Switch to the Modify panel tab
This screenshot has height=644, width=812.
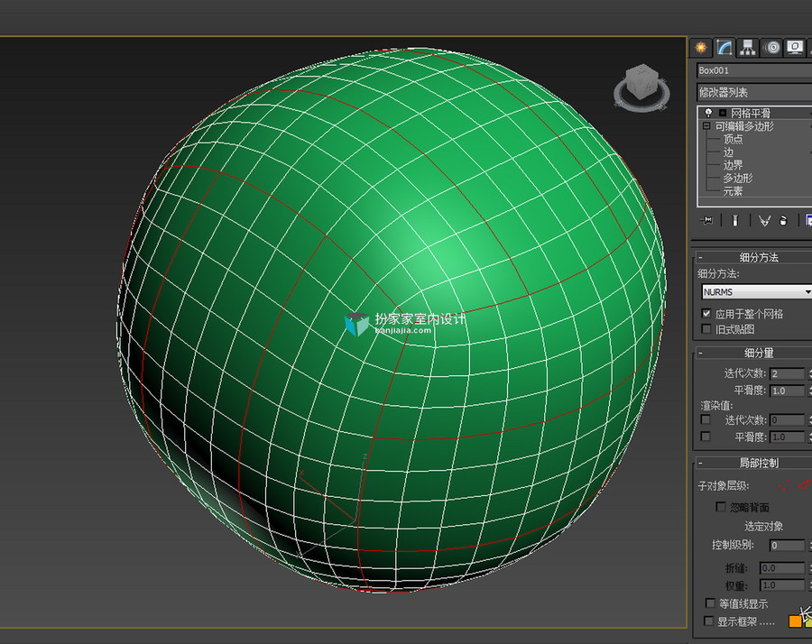click(724, 48)
